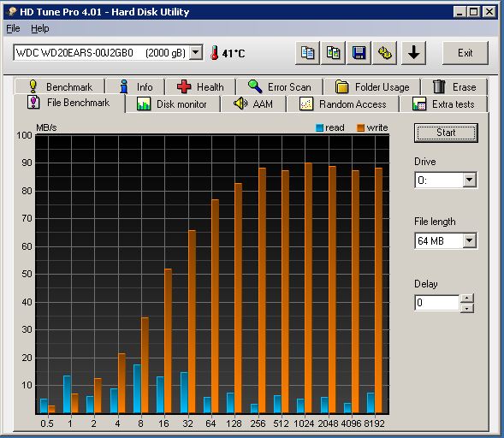The height and width of the screenshot is (438, 504).
Task: Click the File Benchmark document icon
Action: 33,102
